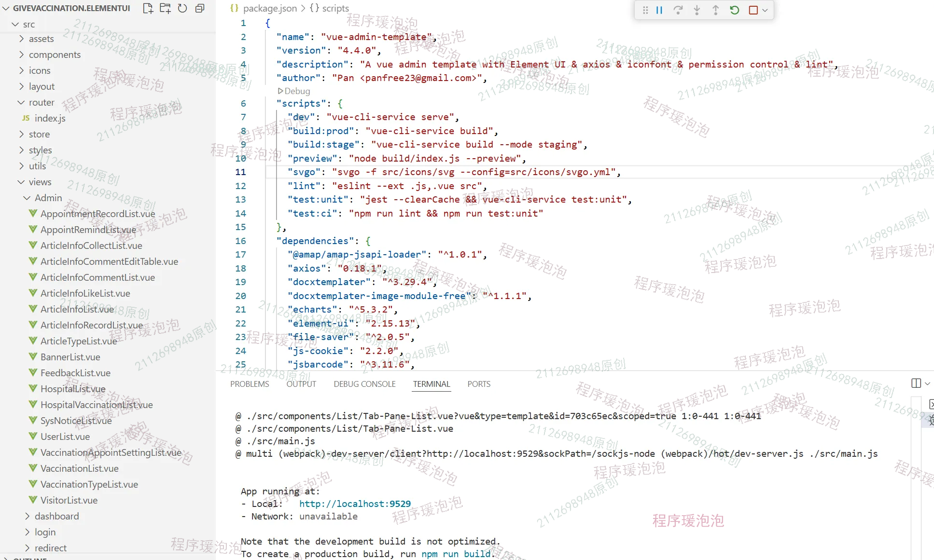Click the debug Step Out icon
The width and height of the screenshot is (934, 560).
(715, 10)
